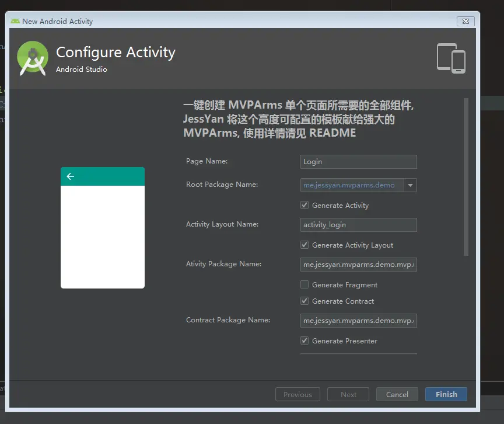Click the Activity Package Name input
This screenshot has width=504, height=424.
tap(358, 264)
